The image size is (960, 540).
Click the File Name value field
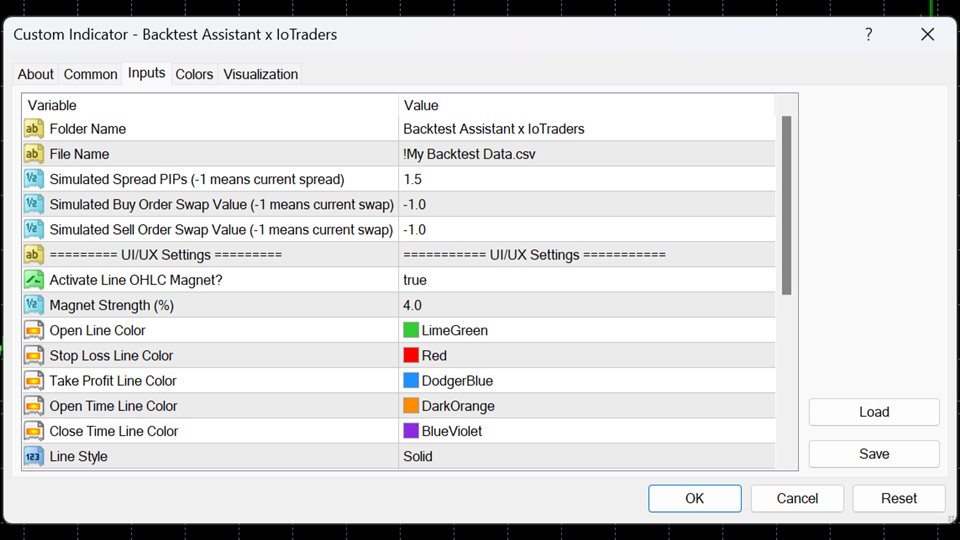(585, 154)
